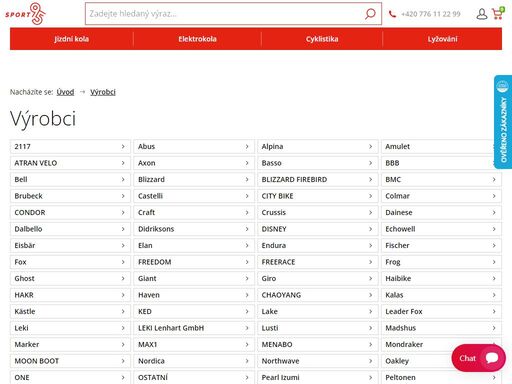
Task: Click chevron arrow in the Crussis row
Action: tap(370, 212)
